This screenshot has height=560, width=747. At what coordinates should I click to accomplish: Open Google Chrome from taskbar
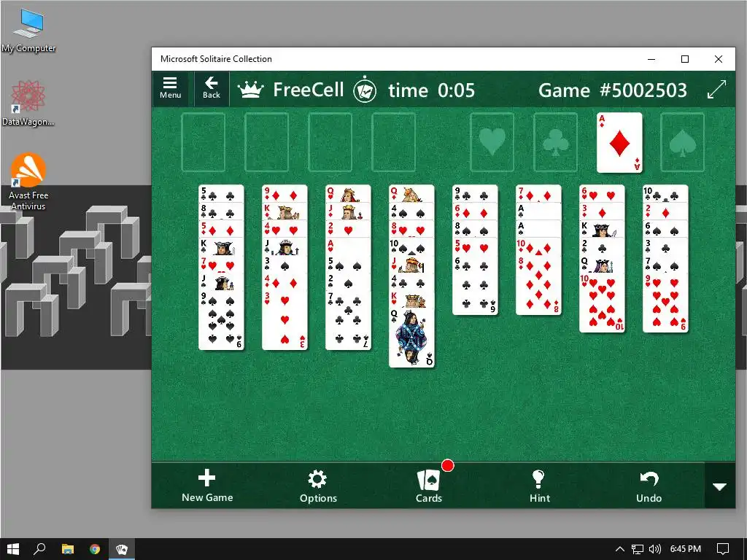click(95, 549)
